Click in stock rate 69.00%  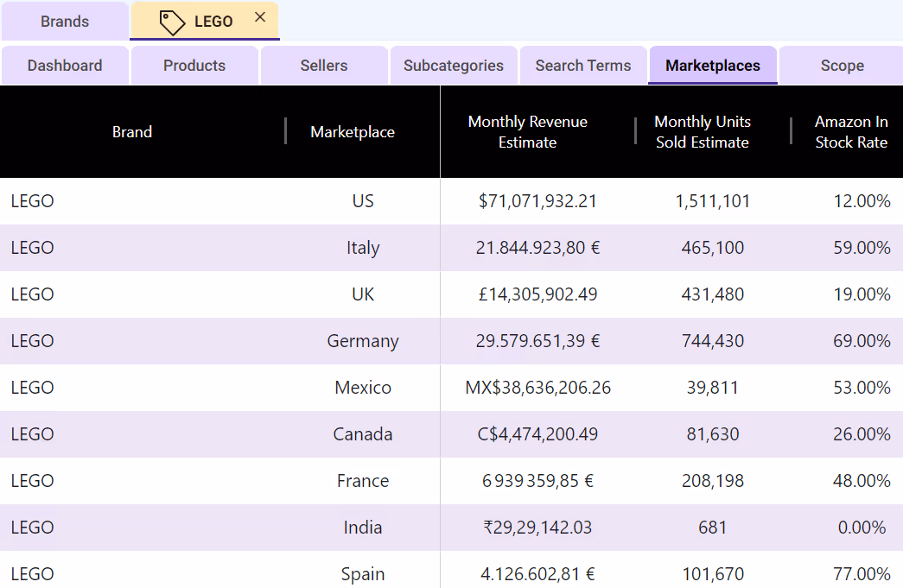click(862, 340)
